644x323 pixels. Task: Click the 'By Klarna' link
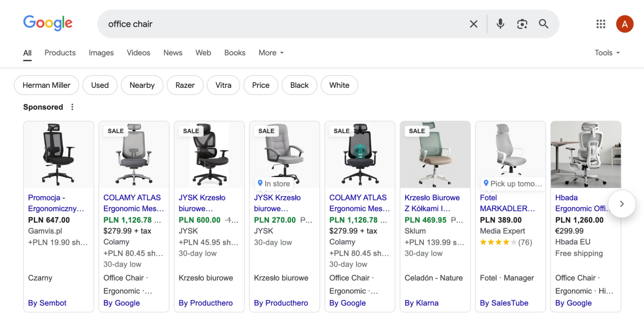(422, 303)
